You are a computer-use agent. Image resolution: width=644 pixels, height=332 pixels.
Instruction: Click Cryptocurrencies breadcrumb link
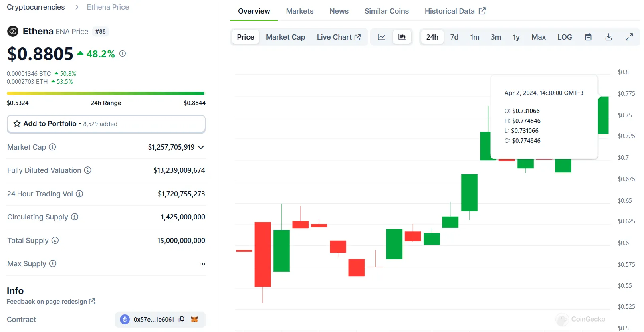[x=36, y=7]
